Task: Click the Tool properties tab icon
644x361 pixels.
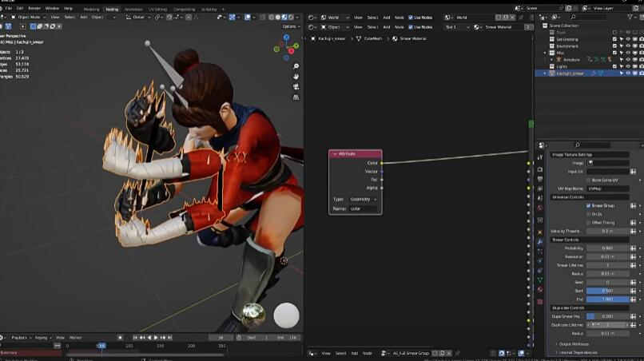Action: pos(540,157)
